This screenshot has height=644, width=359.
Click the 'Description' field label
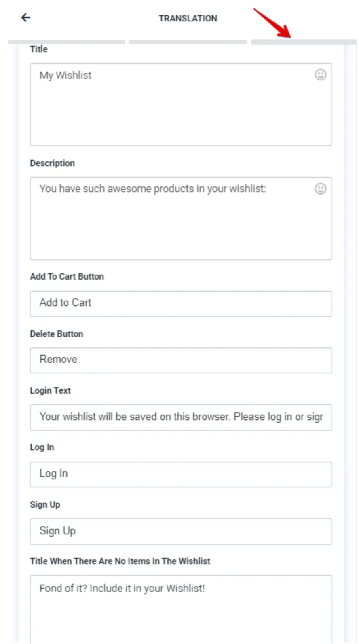click(53, 163)
